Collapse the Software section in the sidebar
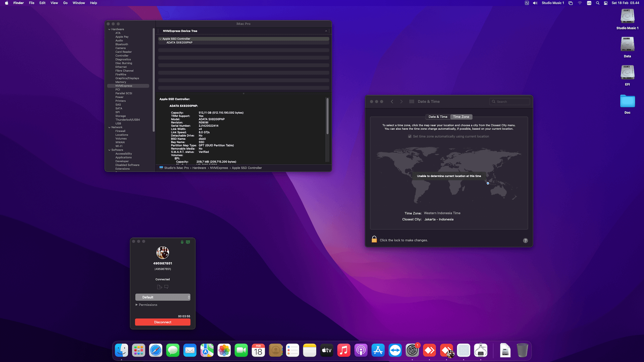This screenshot has width=644, height=362. (x=109, y=150)
